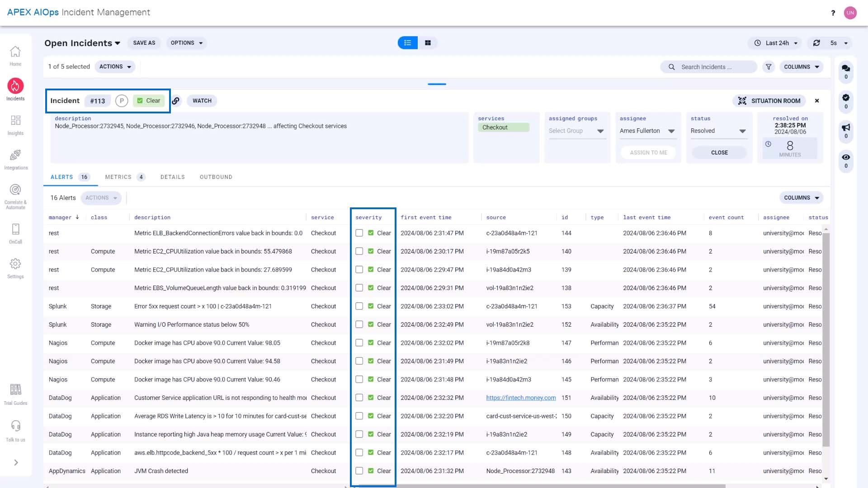Copy incident link chain icon
This screenshot has height=488, width=868.
[x=176, y=101]
